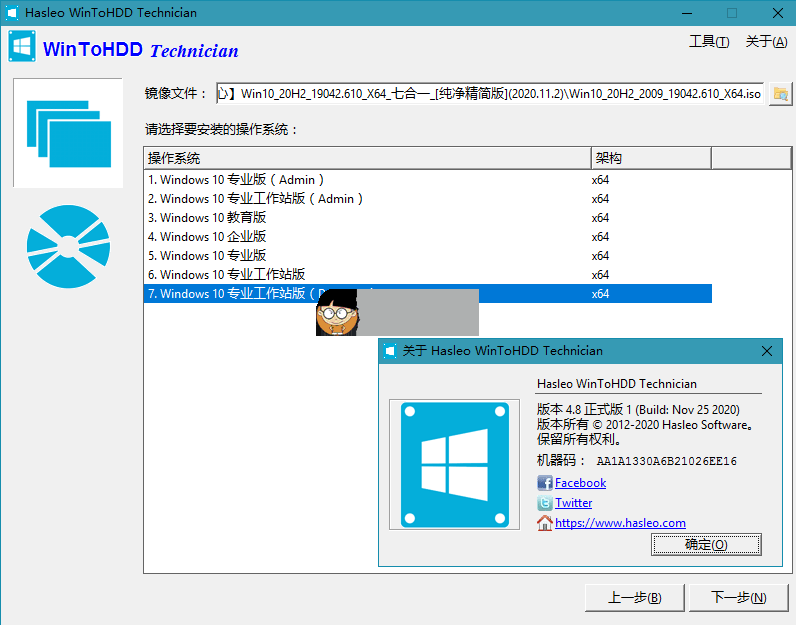Select row 3. Windows 10 教育版

(x=427, y=218)
